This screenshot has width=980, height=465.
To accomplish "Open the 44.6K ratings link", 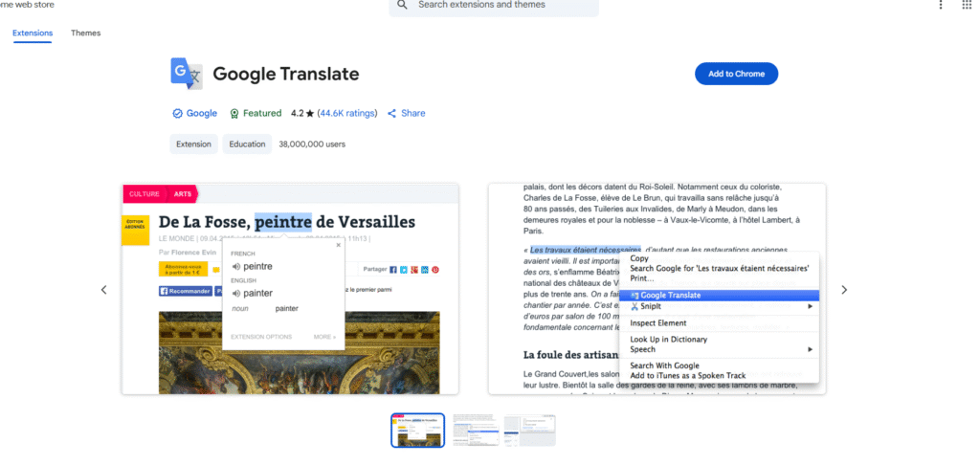I will (x=347, y=113).
